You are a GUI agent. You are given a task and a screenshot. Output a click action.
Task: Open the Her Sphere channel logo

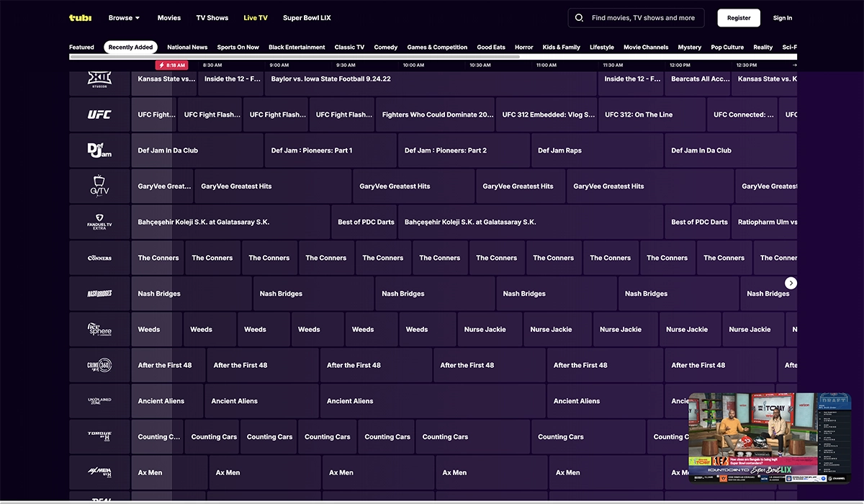99,329
